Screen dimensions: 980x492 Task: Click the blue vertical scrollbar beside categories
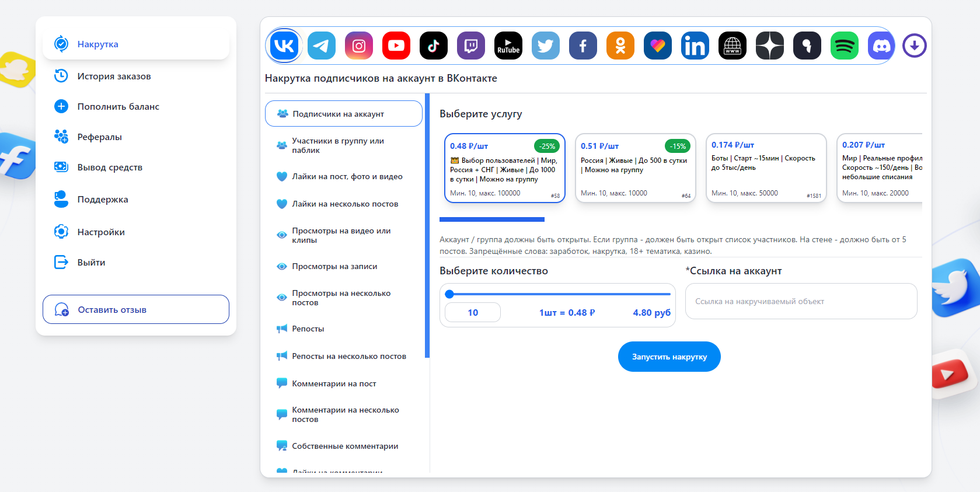pyautogui.click(x=427, y=225)
